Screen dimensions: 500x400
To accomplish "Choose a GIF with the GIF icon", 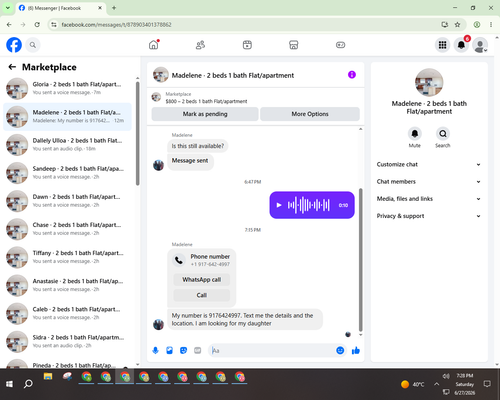I will click(x=198, y=350).
